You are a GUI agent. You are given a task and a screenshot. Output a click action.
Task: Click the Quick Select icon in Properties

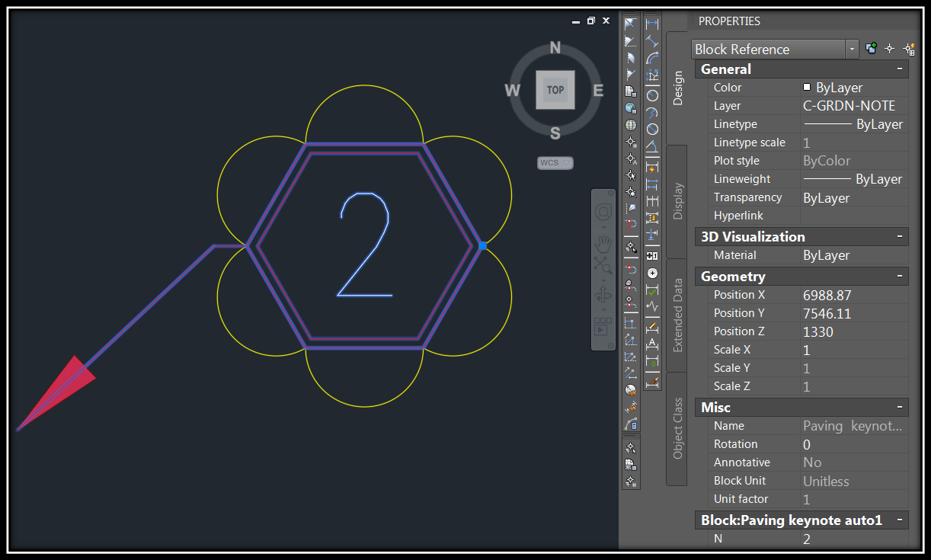[909, 49]
